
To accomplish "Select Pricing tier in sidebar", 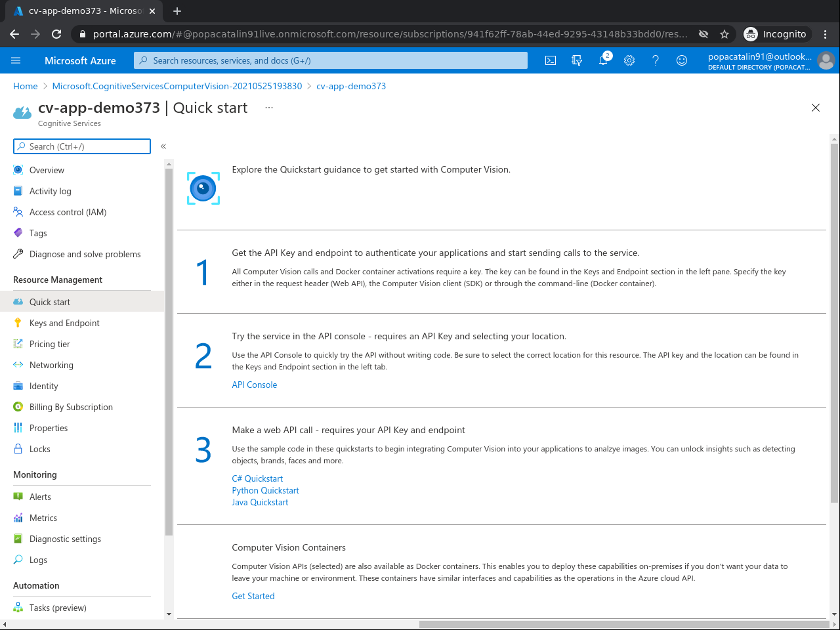I will 50,344.
